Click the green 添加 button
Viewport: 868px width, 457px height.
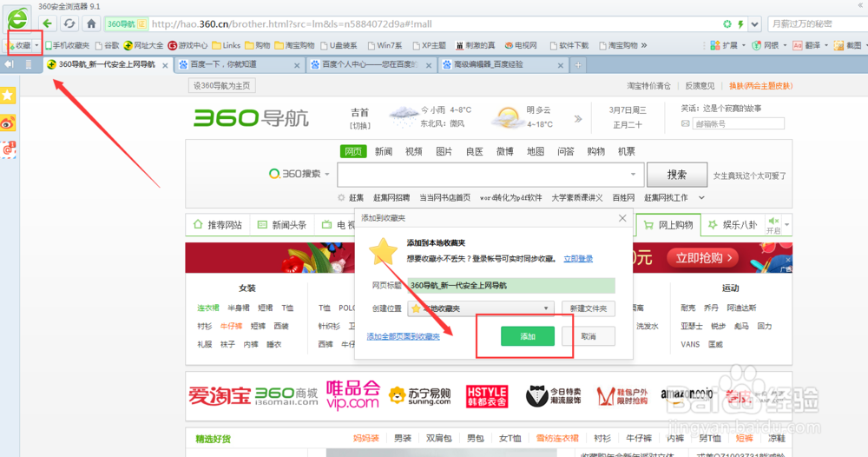[x=528, y=336]
